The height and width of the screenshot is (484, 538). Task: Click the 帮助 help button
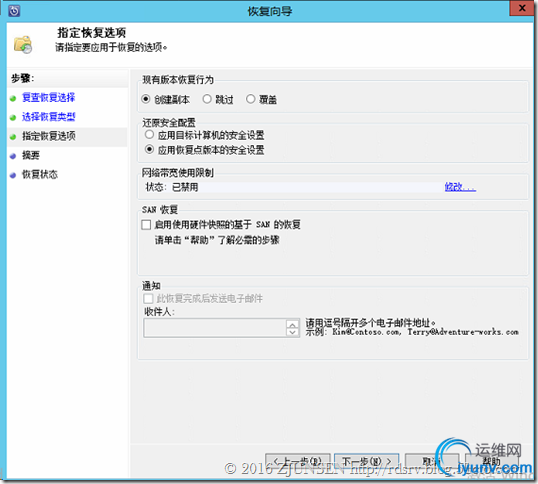pos(492,462)
